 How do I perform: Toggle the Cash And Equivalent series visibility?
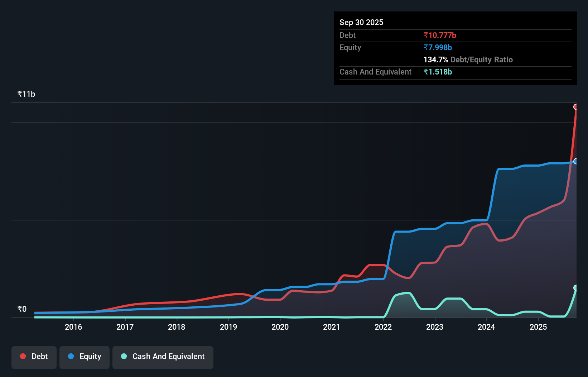point(163,357)
